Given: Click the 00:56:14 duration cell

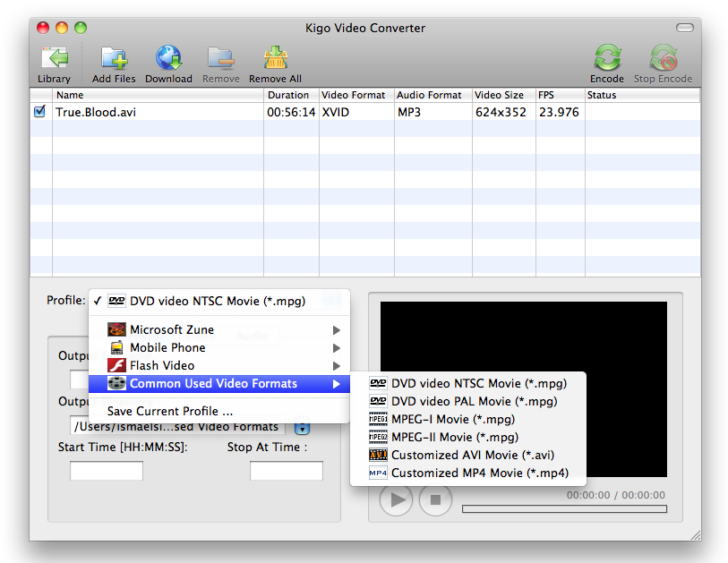Looking at the screenshot, I should (291, 112).
